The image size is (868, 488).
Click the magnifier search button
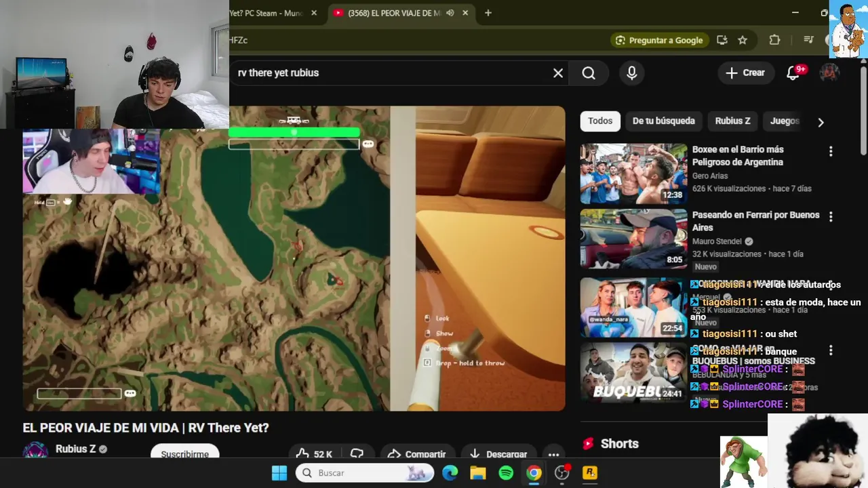tap(589, 73)
